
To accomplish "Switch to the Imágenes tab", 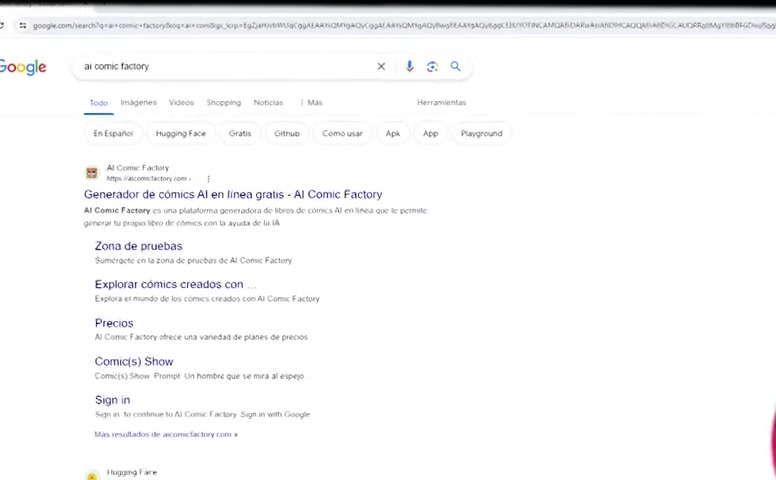I will [139, 102].
